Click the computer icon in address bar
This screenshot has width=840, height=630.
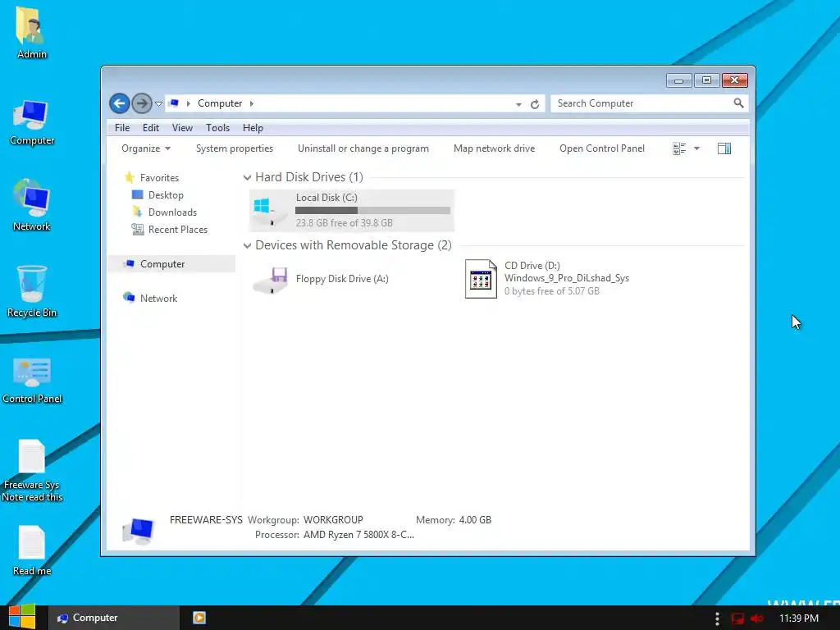(174, 103)
